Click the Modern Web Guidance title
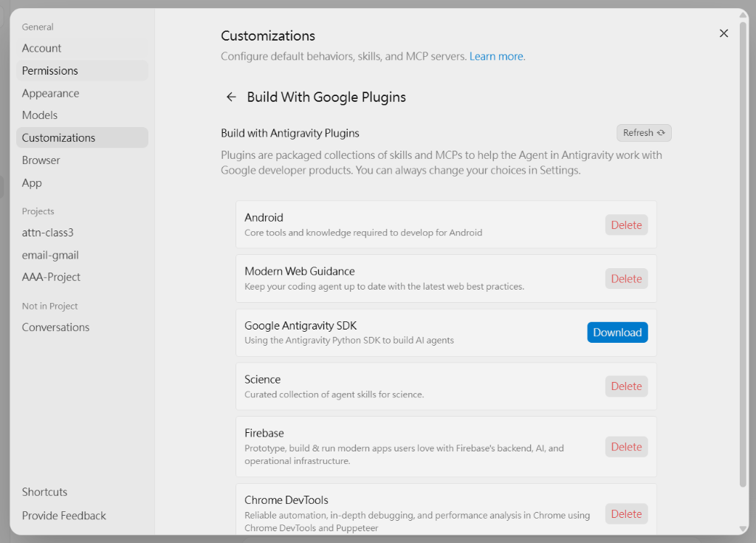756x543 pixels. pos(300,271)
